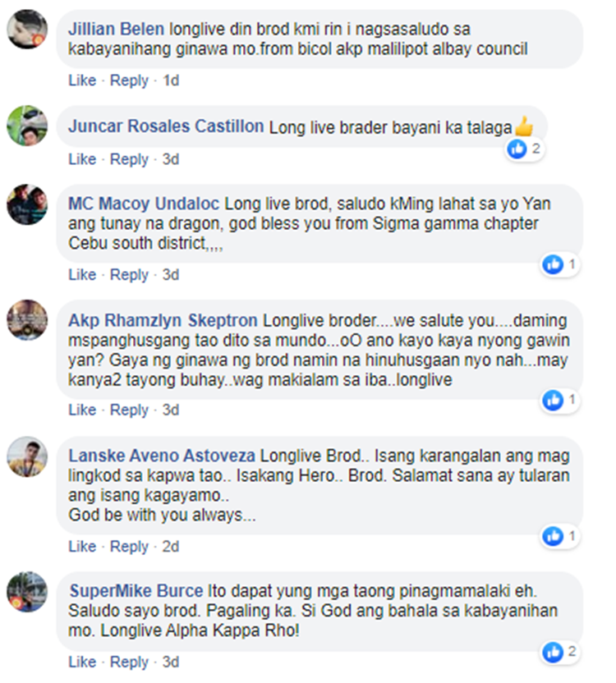
Task: Reply to Jillian Belen's comment
Action: 129,80
